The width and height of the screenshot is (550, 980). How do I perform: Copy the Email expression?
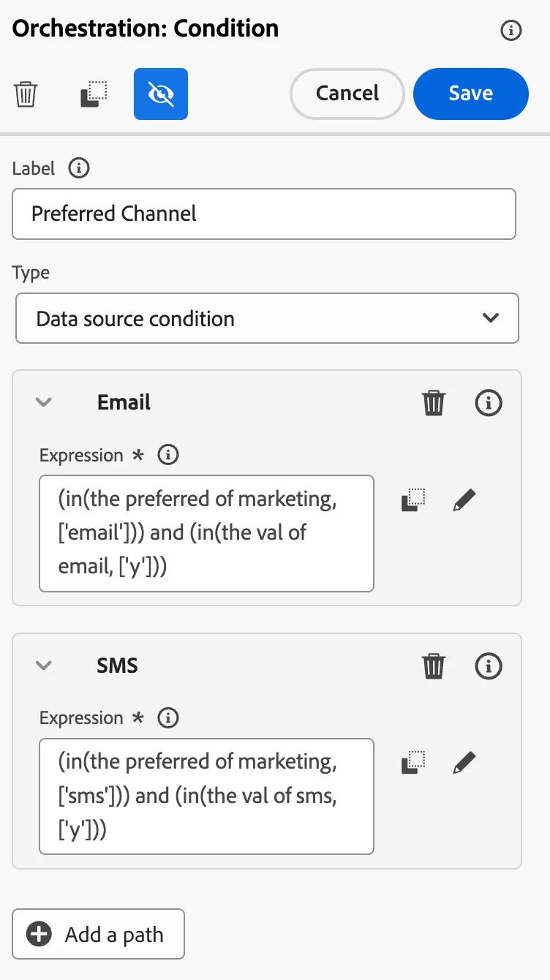tap(414, 500)
